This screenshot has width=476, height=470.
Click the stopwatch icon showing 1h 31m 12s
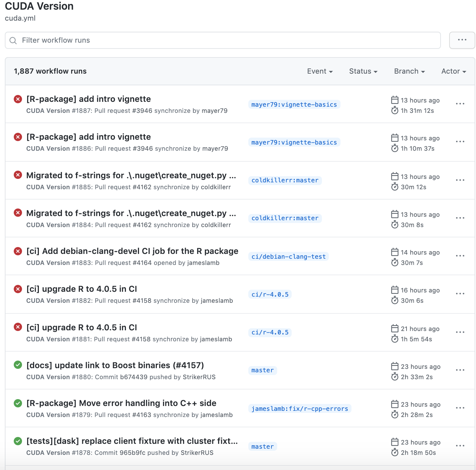click(394, 110)
